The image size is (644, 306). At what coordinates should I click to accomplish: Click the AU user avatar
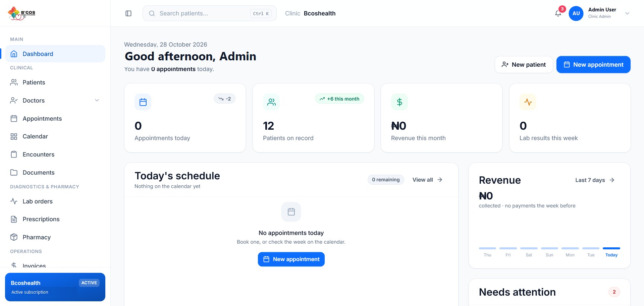[576, 13]
